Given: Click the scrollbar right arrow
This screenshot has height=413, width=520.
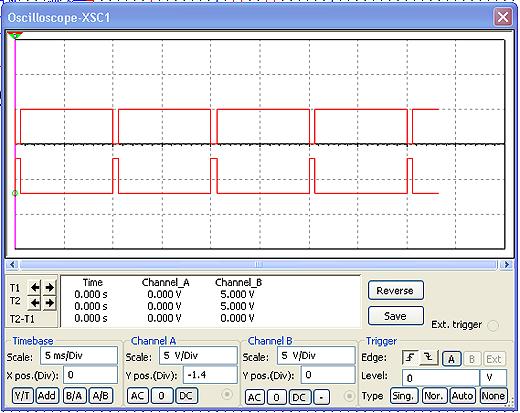Looking at the screenshot, I should point(506,265).
